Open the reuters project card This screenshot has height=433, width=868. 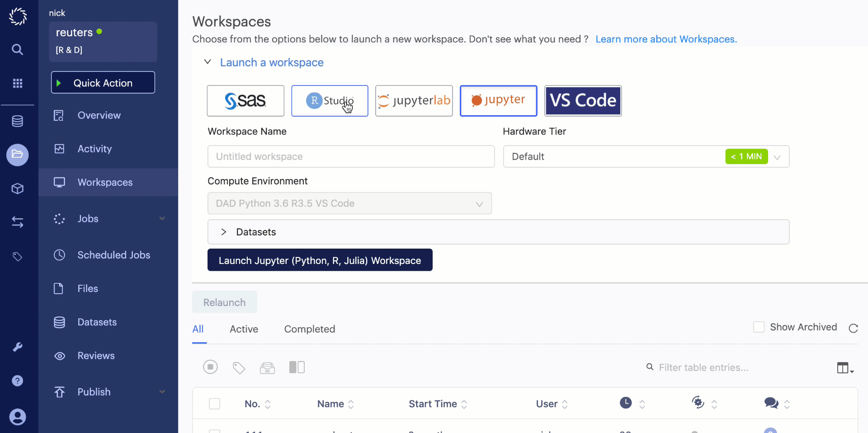point(103,42)
